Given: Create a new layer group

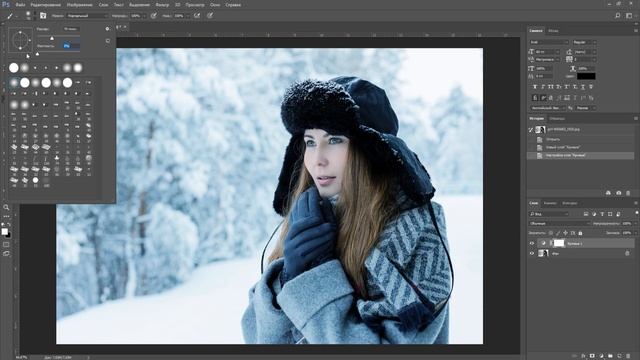Looking at the screenshot, I should [610, 356].
